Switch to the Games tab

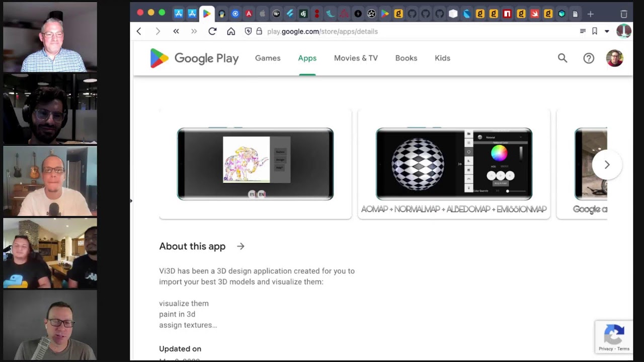click(x=268, y=58)
